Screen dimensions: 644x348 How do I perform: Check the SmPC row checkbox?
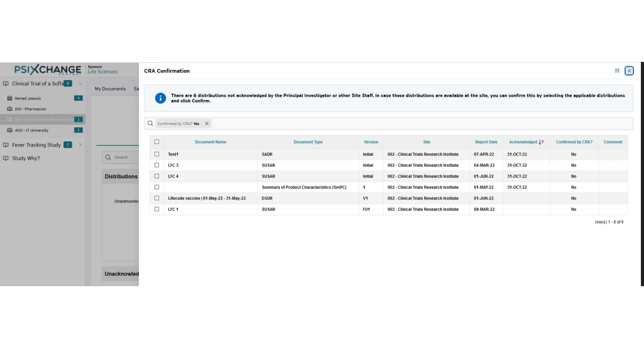click(x=157, y=187)
